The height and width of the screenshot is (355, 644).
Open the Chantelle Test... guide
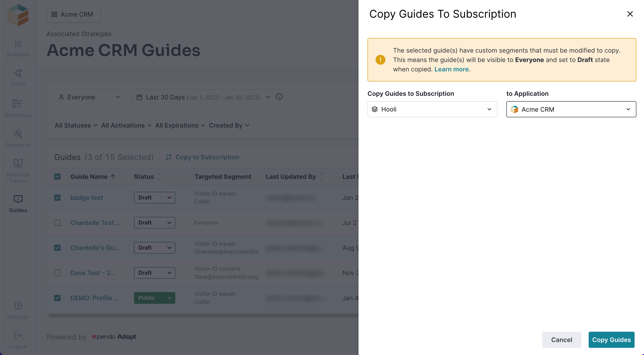click(95, 222)
